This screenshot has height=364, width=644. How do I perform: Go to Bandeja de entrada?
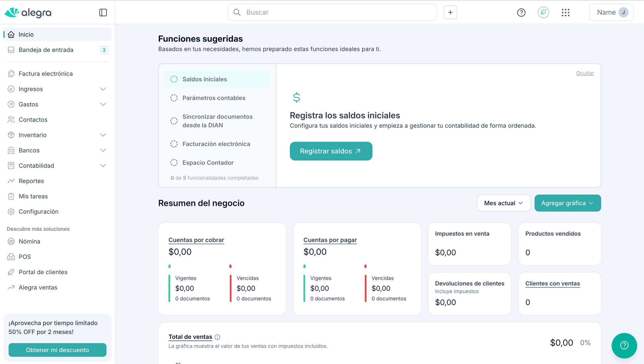coord(46,50)
